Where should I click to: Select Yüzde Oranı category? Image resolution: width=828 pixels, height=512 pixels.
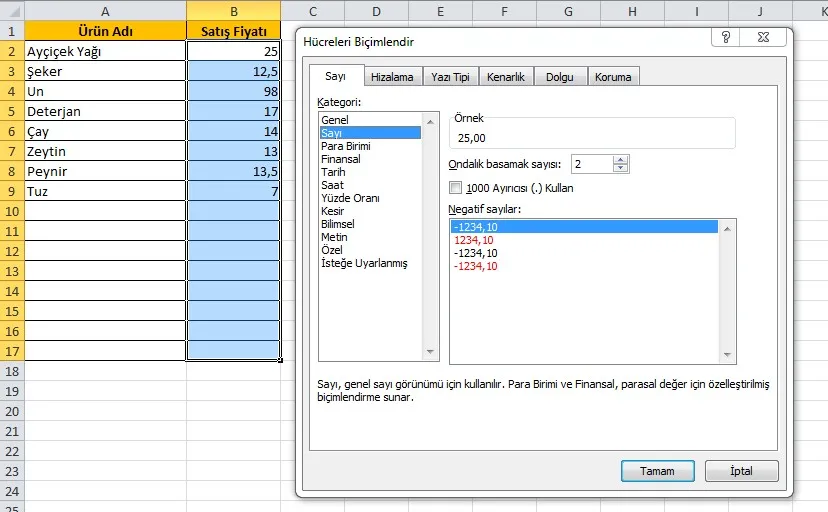(x=350, y=198)
